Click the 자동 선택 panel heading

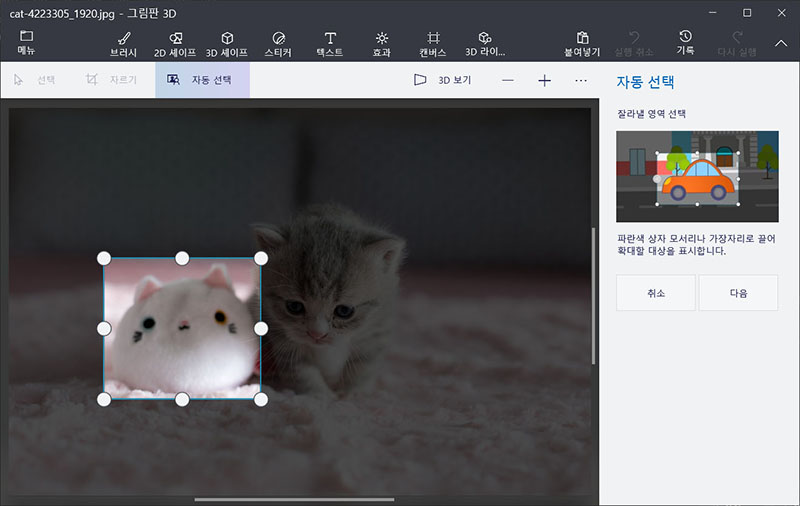pos(645,82)
